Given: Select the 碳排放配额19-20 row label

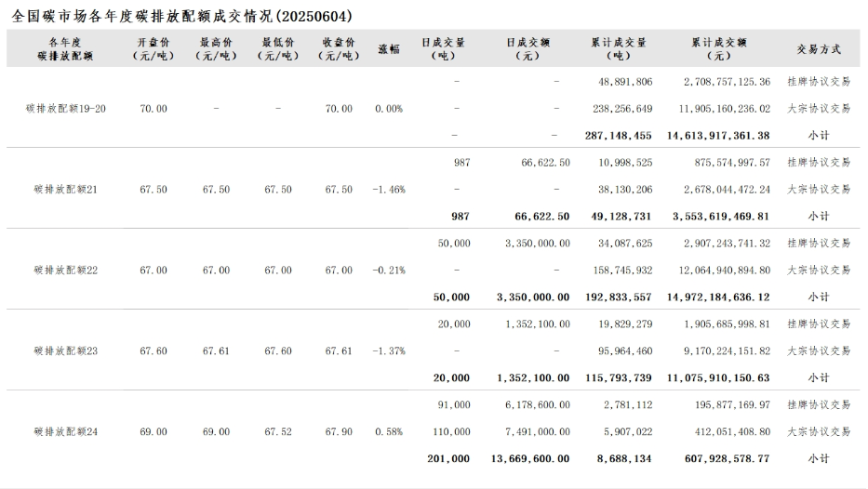Looking at the screenshot, I should pos(65,109).
